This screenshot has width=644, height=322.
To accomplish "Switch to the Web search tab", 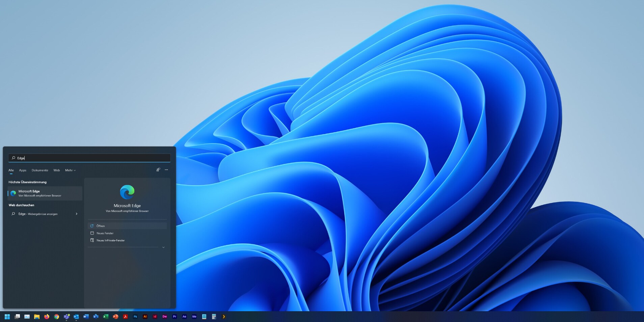I will [57, 170].
